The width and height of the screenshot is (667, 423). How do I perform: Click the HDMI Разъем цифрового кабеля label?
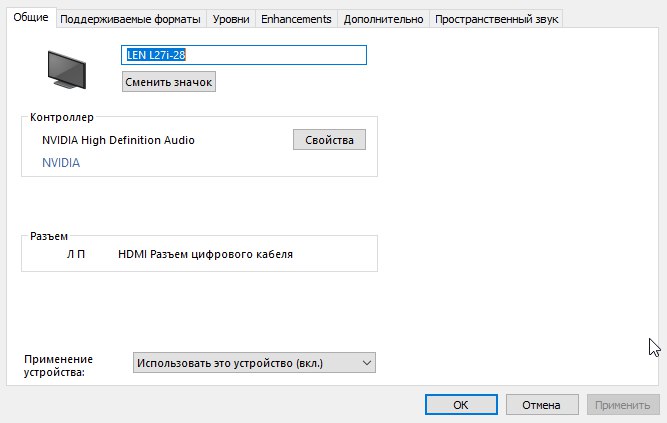(x=205, y=255)
